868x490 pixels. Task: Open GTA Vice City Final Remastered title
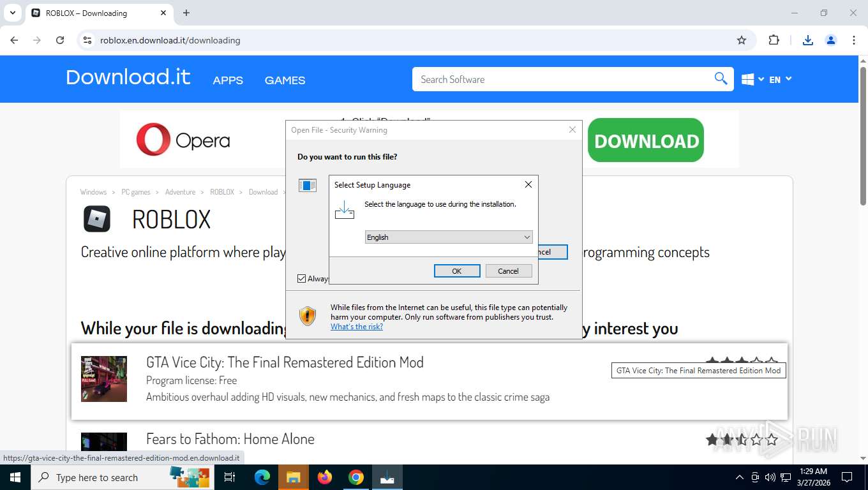coord(285,362)
